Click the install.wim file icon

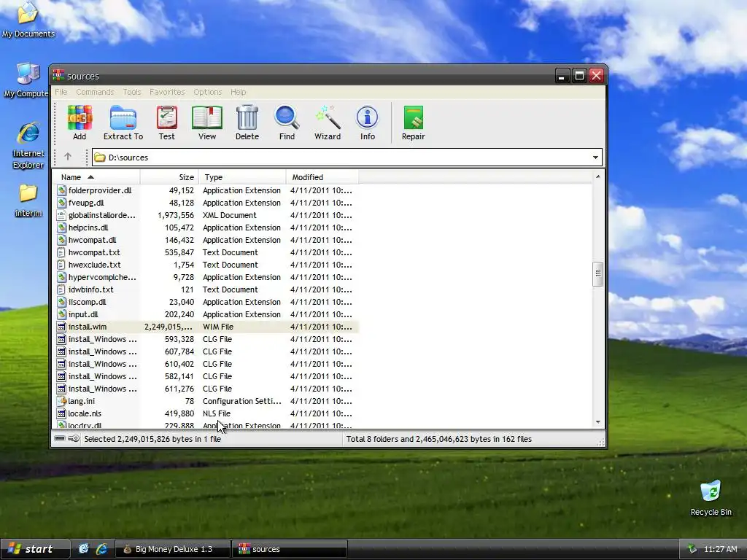(61, 327)
